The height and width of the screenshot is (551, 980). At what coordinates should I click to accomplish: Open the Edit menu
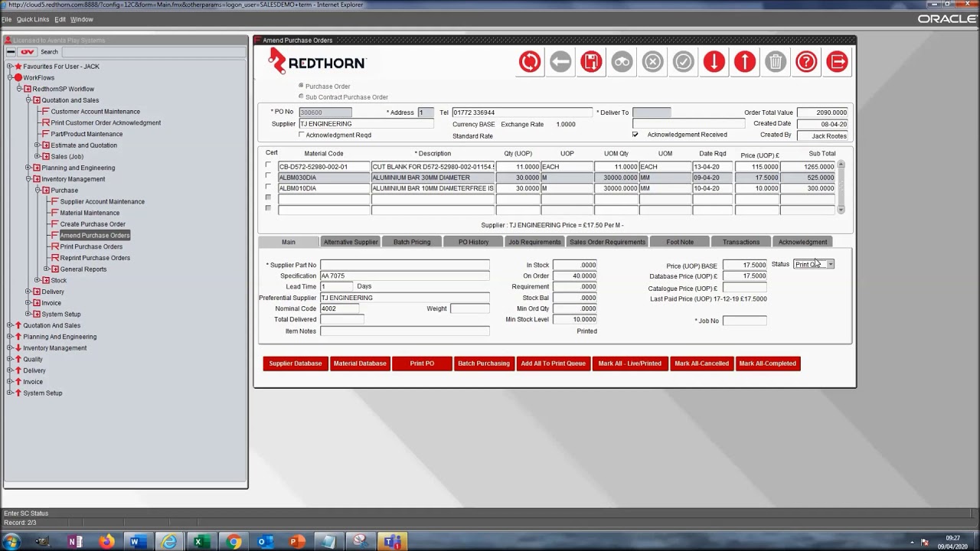(60, 19)
